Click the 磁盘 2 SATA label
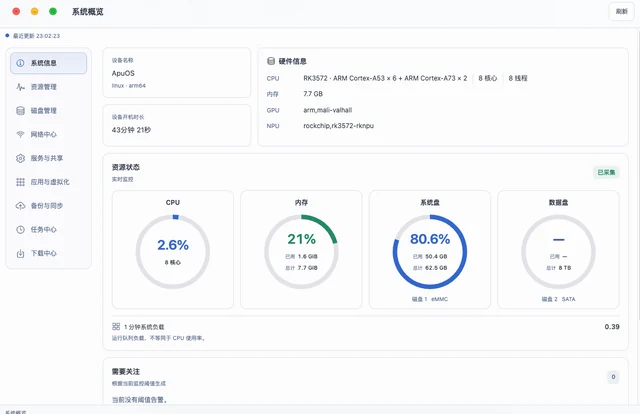 [x=558, y=299]
